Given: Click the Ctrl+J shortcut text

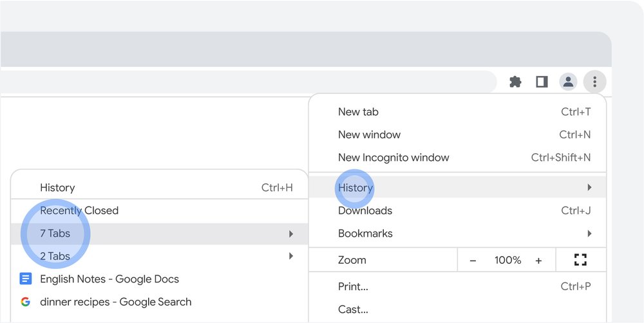Looking at the screenshot, I should pos(576,210).
